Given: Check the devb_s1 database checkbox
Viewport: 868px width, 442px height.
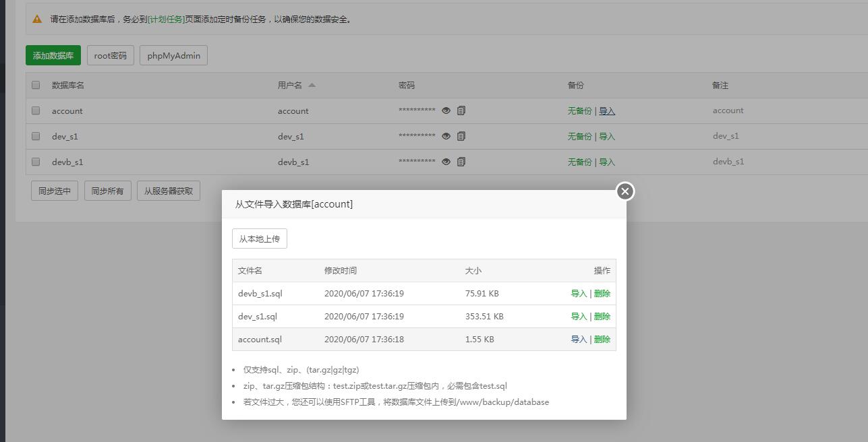Looking at the screenshot, I should pyautogui.click(x=36, y=162).
